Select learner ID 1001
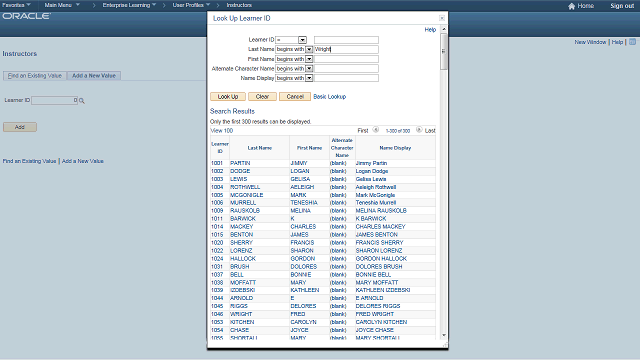 pyautogui.click(x=217, y=163)
